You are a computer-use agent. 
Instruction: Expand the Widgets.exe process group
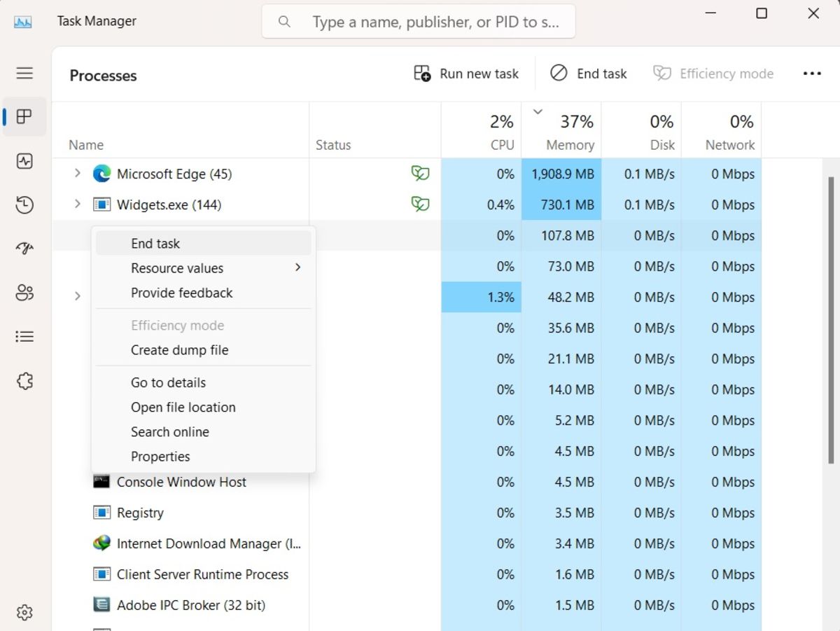tap(77, 204)
